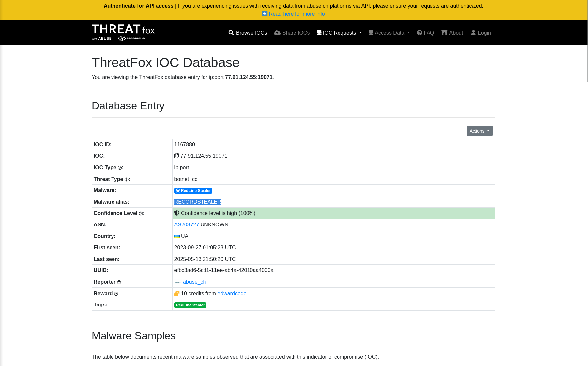588x366 pixels.
Task: Click the Confidence Level help icon
Action: [x=141, y=214]
